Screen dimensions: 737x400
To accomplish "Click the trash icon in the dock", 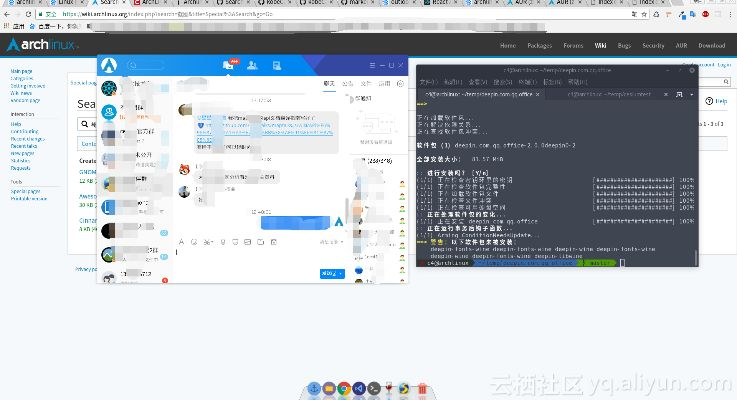I will [x=423, y=387].
